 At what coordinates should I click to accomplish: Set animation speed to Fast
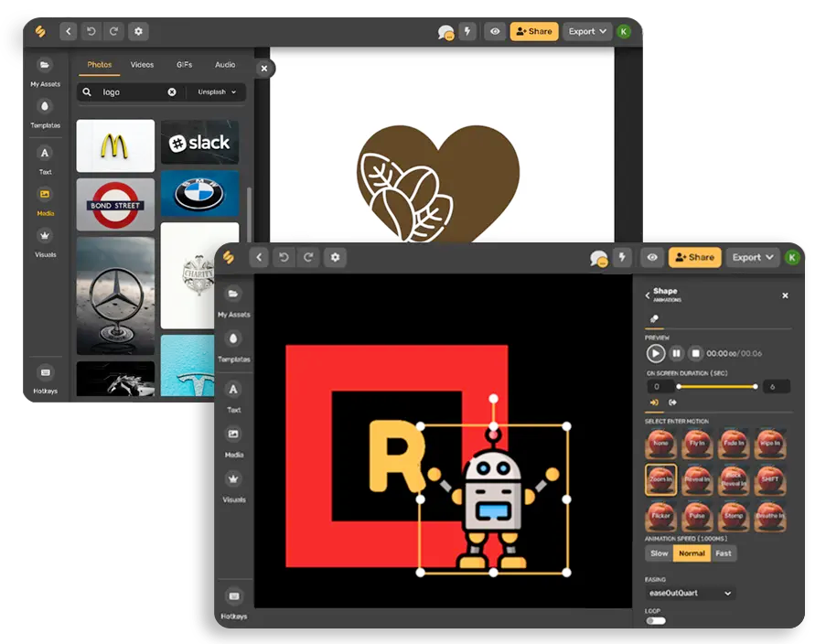(x=724, y=553)
